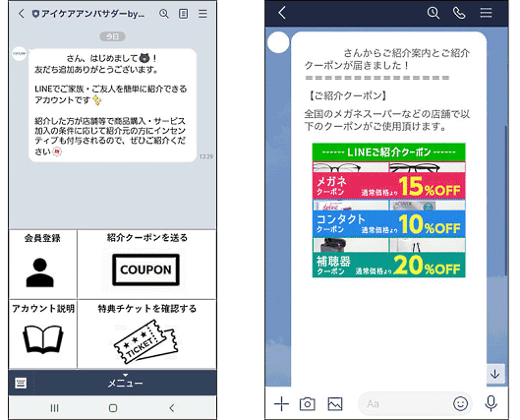This screenshot has height=420, width=520.
Task: Tap the phone call icon in right chat
Action: point(459,13)
